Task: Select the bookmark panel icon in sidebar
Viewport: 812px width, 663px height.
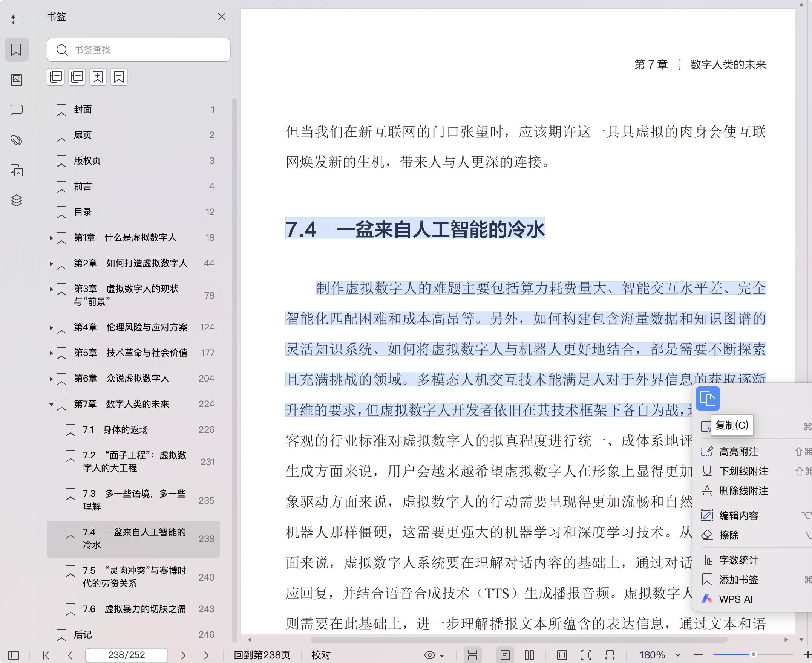Action: pyautogui.click(x=17, y=50)
